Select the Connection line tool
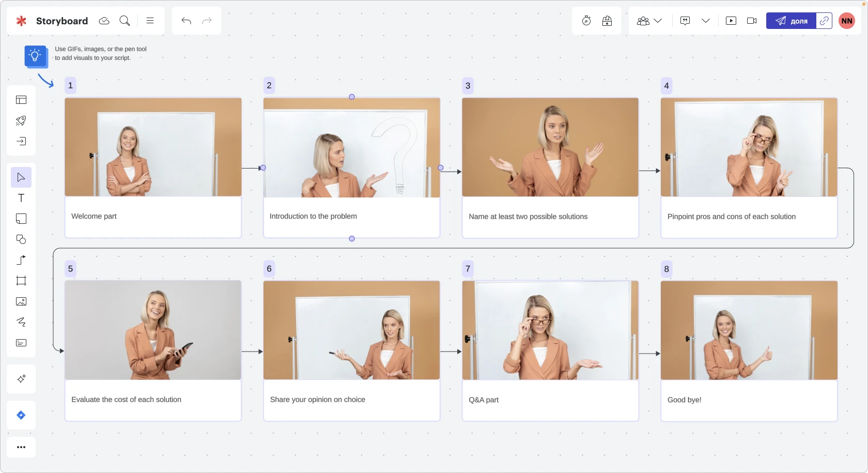868x473 pixels. coord(21,260)
